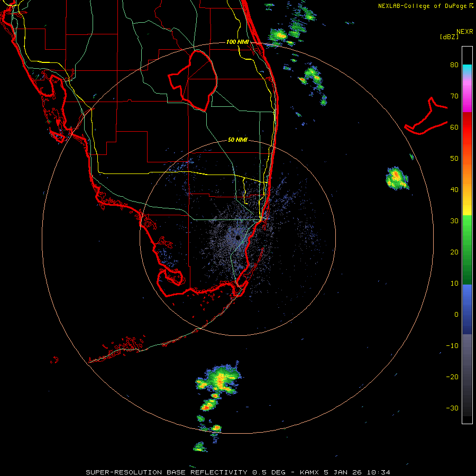This screenshot has width=476, height=476.
Task: Click the [dBZ] unit label
Action: pos(449,36)
